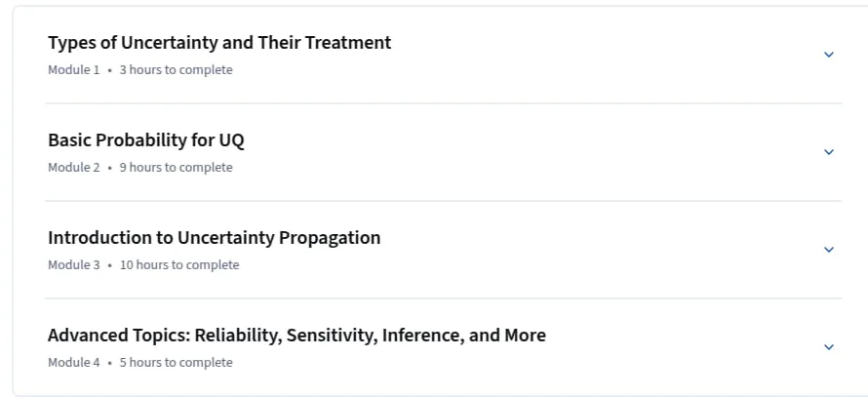The width and height of the screenshot is (868, 397).
Task: Click the bullet dot after Module 4
Action: click(x=109, y=363)
